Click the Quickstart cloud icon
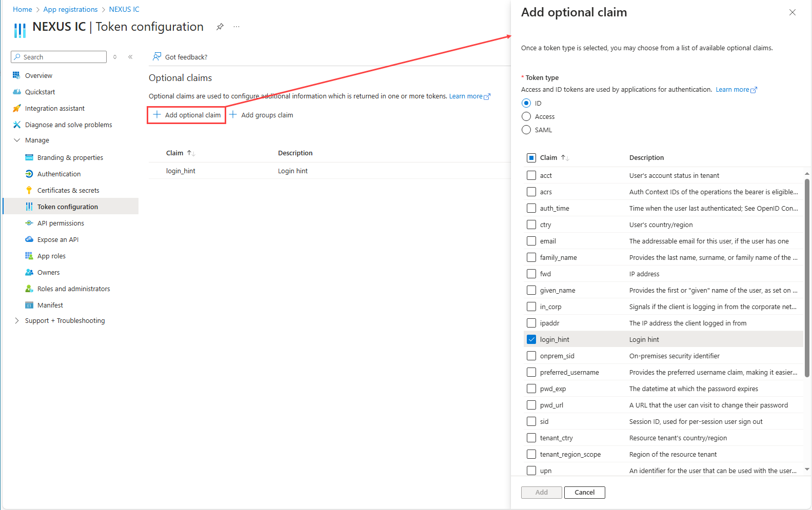The image size is (812, 510). click(x=16, y=92)
